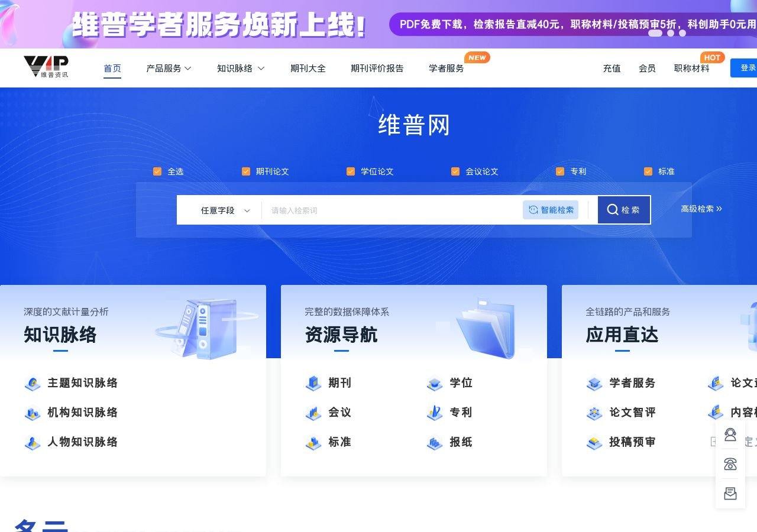Open 学者服务 NEW in navigation

click(x=447, y=69)
